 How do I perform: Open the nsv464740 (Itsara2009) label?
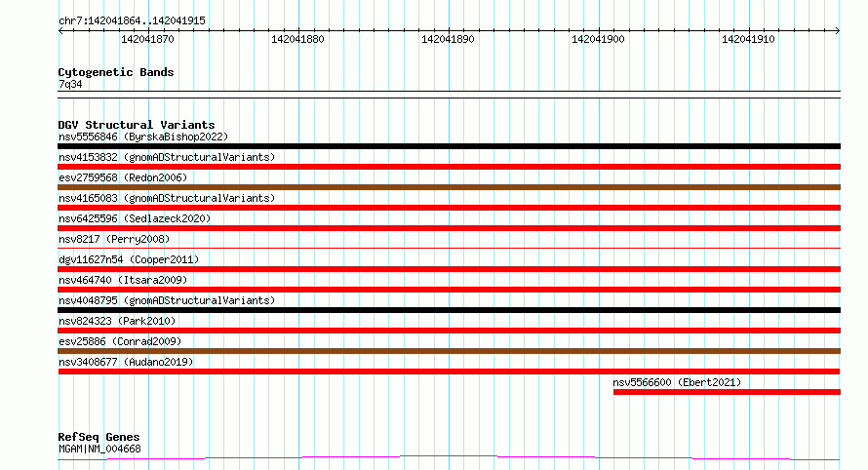point(123,280)
